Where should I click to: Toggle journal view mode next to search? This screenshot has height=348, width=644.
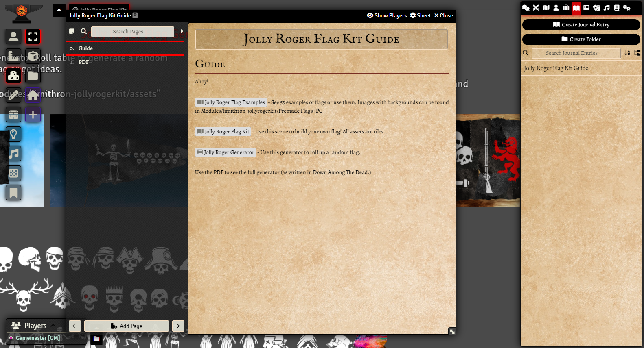click(x=72, y=31)
